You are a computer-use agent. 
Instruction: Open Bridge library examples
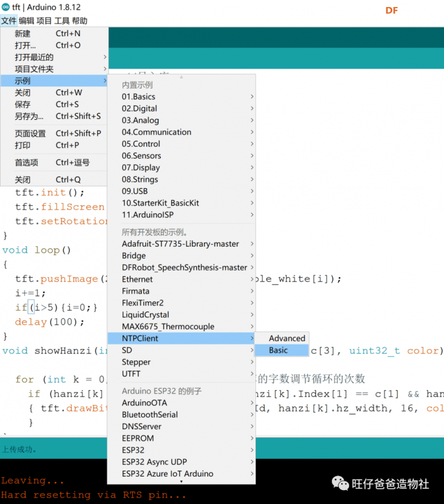click(181, 256)
